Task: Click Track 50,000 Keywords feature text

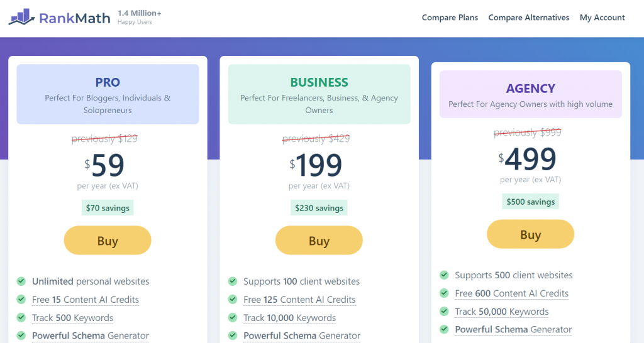Action: pyautogui.click(x=501, y=312)
